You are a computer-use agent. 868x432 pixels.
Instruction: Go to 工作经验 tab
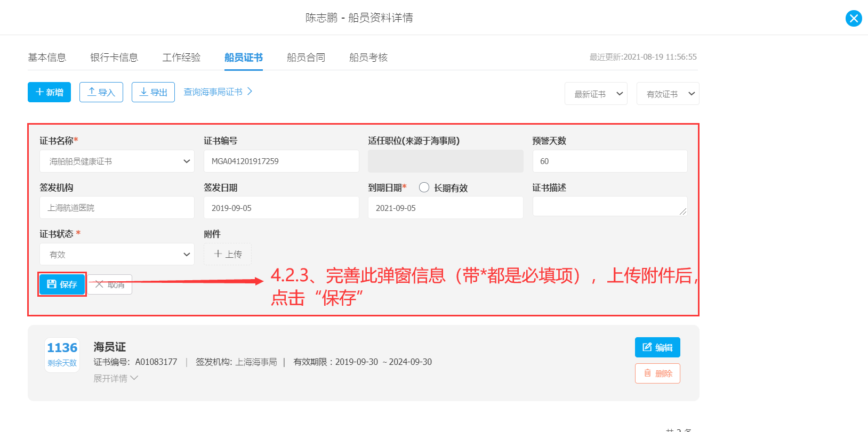[181, 58]
